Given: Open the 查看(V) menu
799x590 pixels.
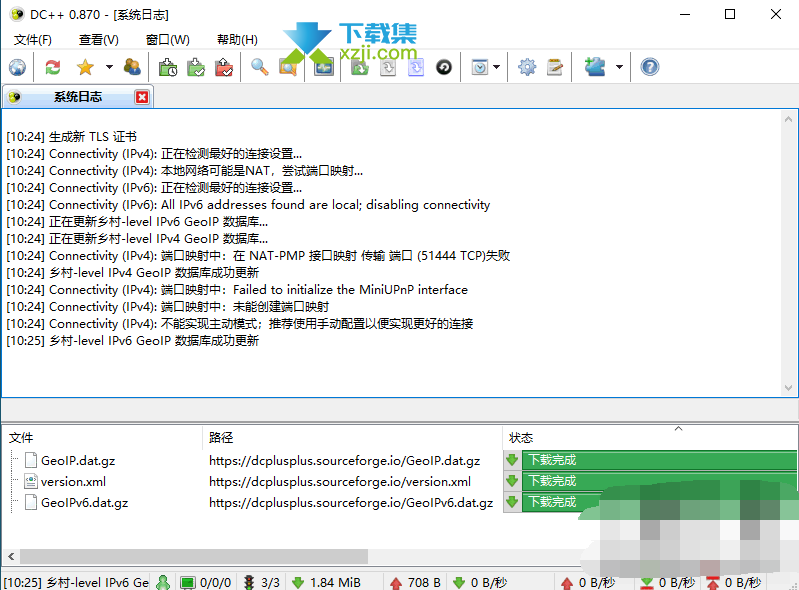Looking at the screenshot, I should click(99, 40).
